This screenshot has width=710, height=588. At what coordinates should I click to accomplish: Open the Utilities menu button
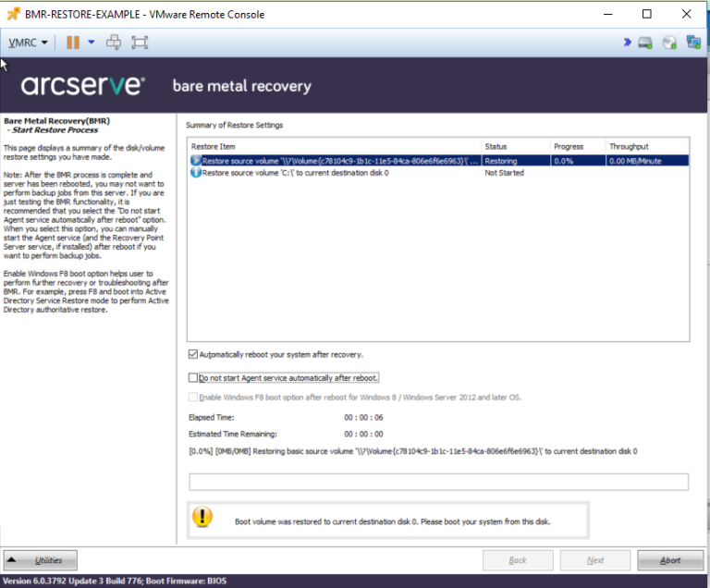click(x=41, y=560)
